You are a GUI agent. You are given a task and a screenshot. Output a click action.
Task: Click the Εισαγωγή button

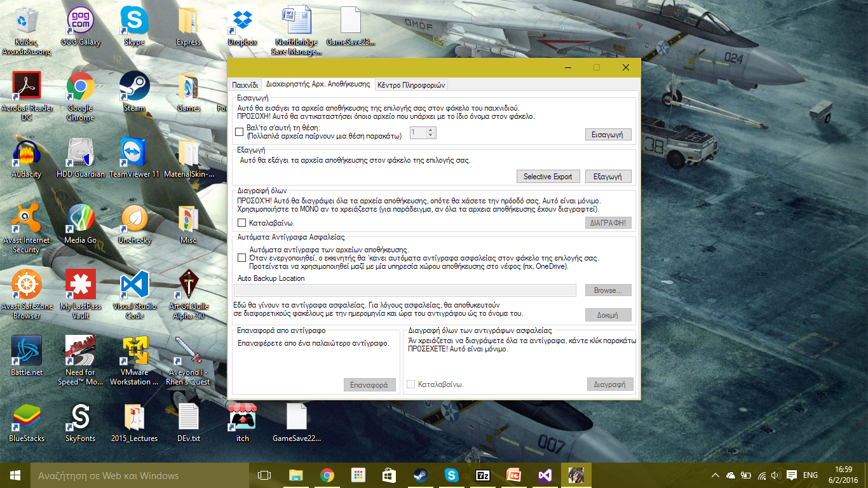coord(608,135)
